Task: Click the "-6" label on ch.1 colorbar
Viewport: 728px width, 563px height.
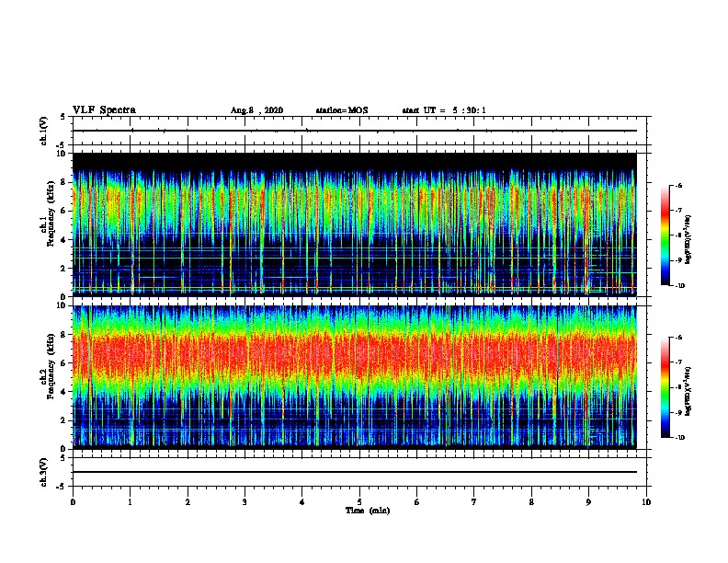Action: 678,185
